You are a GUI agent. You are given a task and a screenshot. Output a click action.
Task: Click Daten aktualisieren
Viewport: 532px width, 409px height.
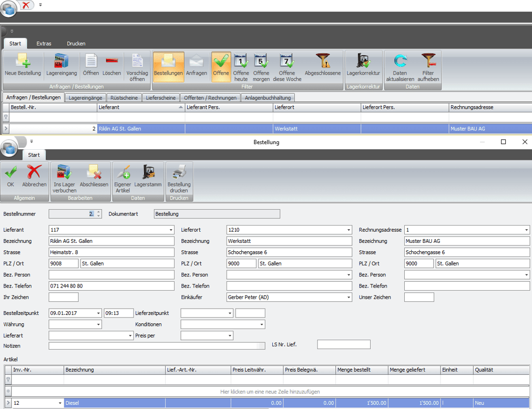[400, 67]
